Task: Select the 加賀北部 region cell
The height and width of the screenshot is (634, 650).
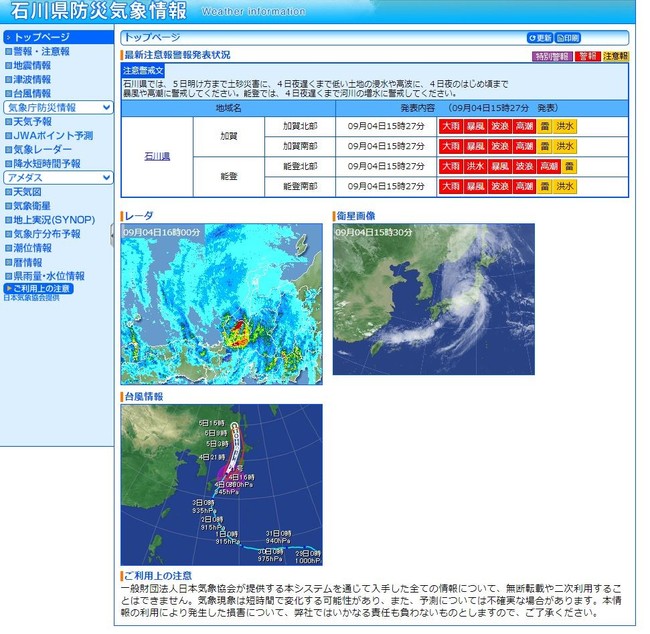Action: [x=300, y=126]
